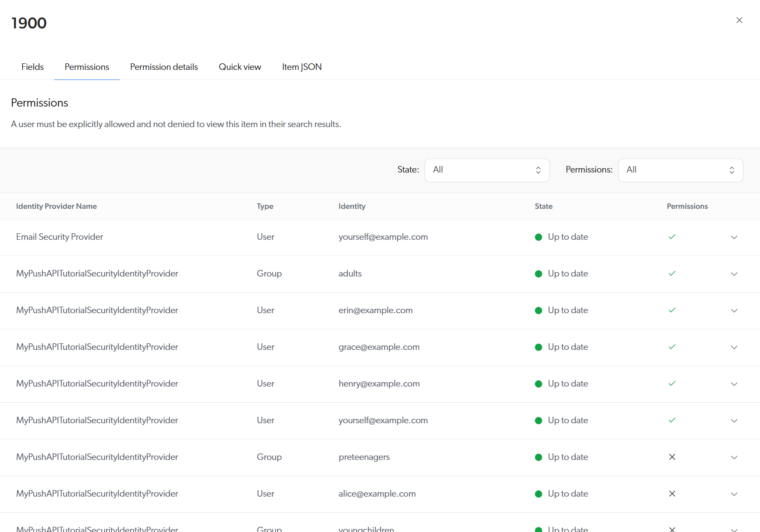760x532 pixels.
Task: Click the preteenagers identity cell
Action: [x=364, y=457]
